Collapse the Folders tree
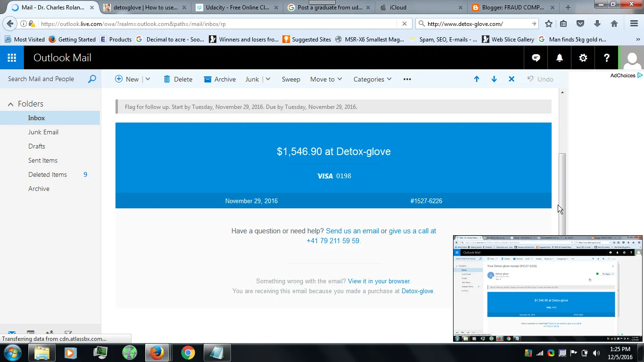Viewport: 644px width, 362px height. point(11,104)
